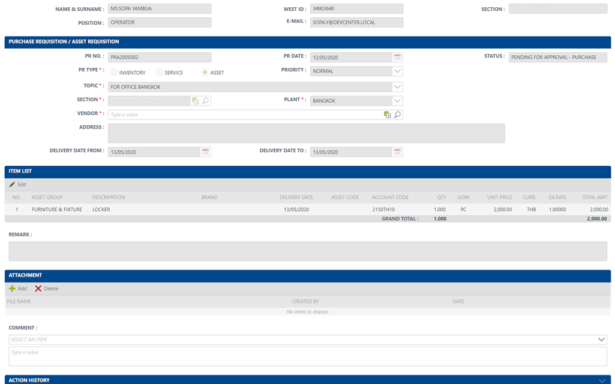Screen dimensions: 615x384
Task: Open the Topic dropdown list
Action: pos(397,87)
